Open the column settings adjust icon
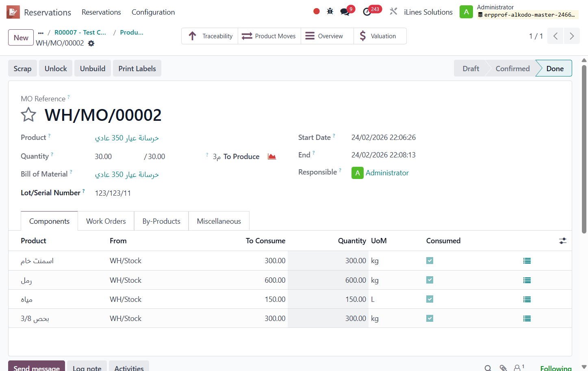Image resolution: width=588 pixels, height=371 pixels. [x=562, y=241]
